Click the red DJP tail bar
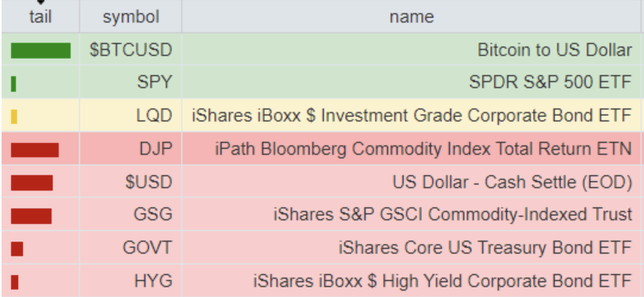The image size is (644, 297). (35, 150)
